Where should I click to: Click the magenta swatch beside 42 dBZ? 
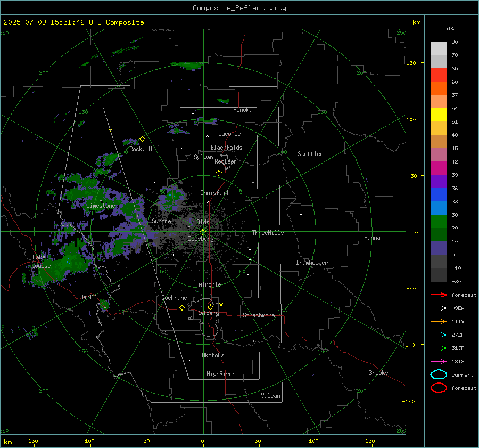[x=439, y=168]
